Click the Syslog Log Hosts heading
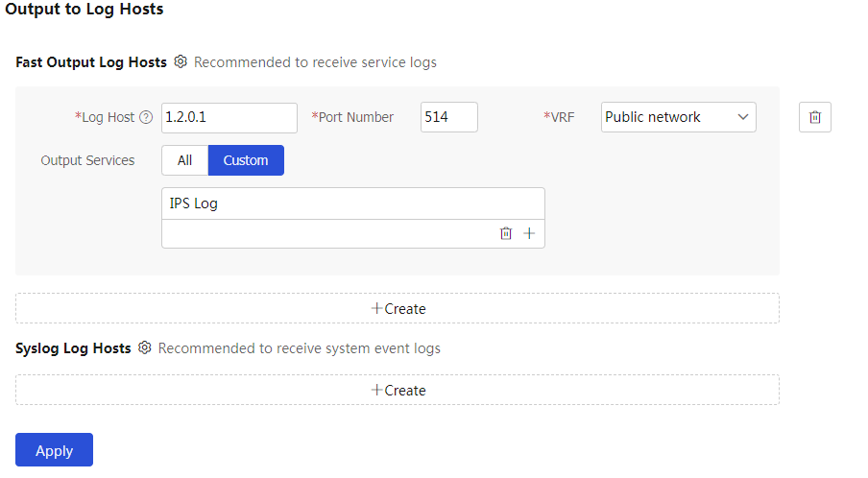This screenshot has width=868, height=478. point(73,348)
